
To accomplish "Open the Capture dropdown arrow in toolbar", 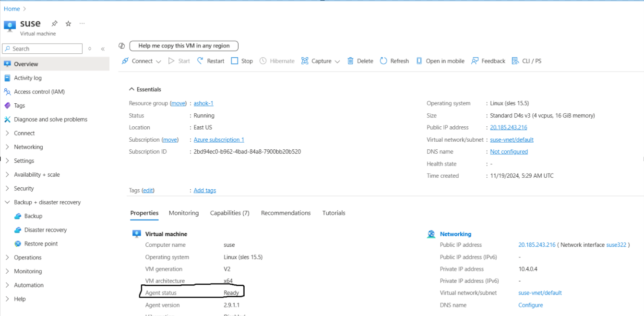I will coord(337,61).
